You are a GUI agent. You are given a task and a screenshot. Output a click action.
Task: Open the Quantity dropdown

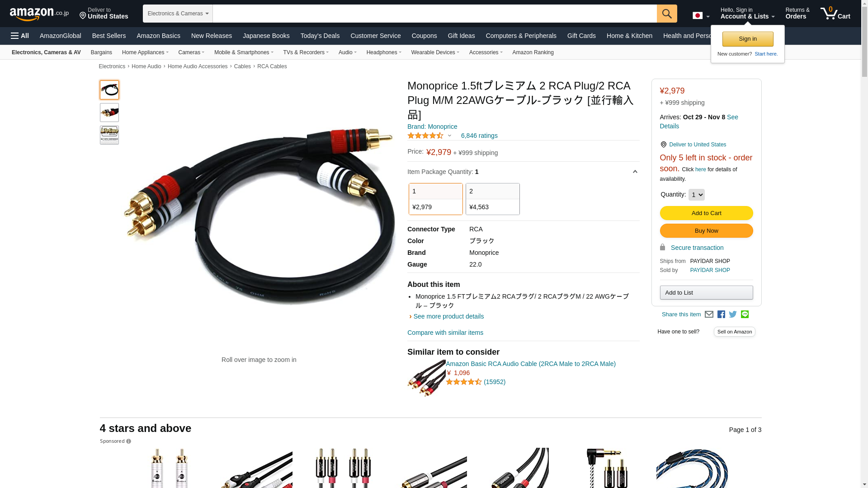(x=696, y=195)
